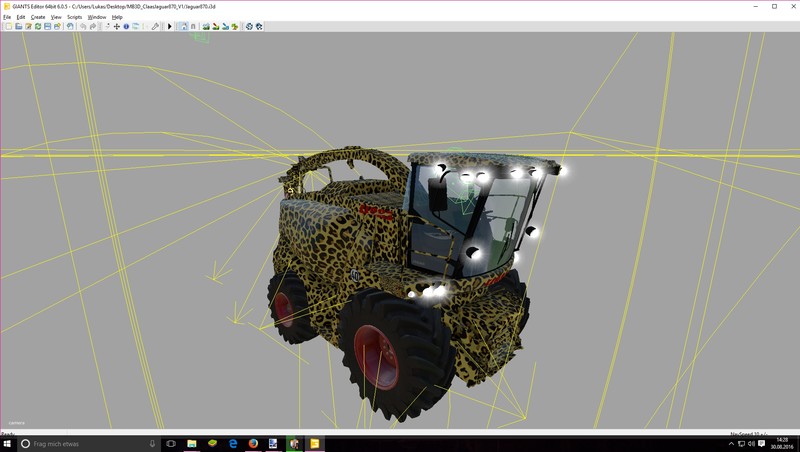Open the Create menu

[38, 17]
